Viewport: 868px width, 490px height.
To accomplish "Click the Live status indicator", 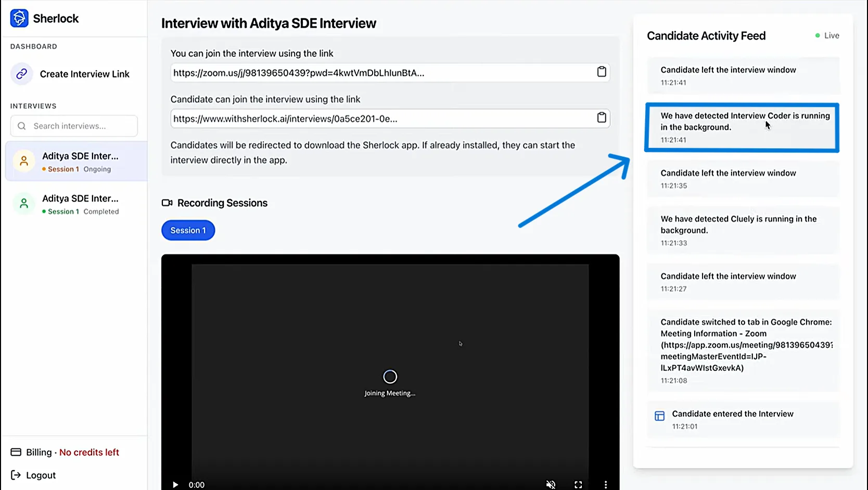I will 827,35.
